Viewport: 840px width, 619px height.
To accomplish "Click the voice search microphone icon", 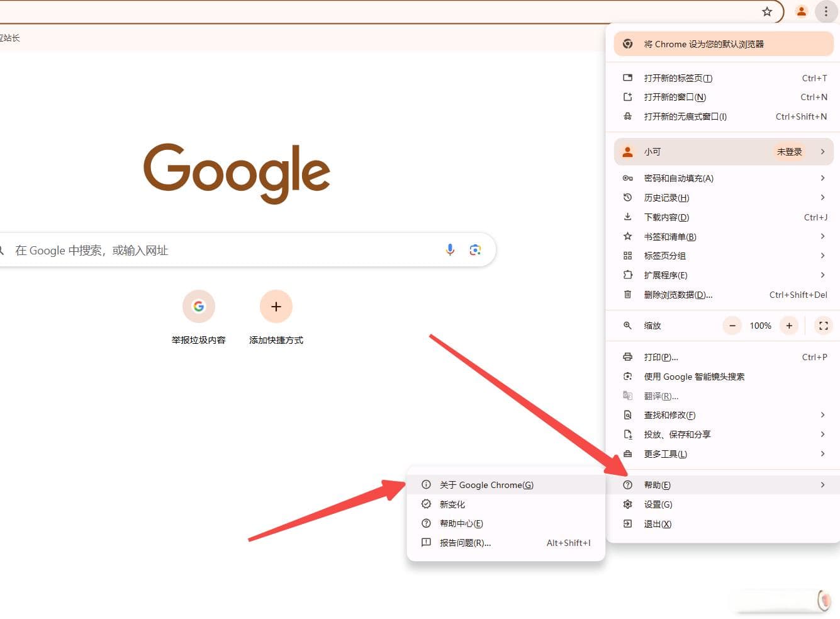I will (450, 250).
